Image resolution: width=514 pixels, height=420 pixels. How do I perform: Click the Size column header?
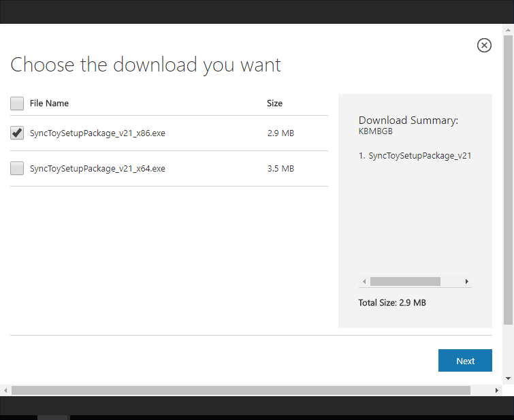pyautogui.click(x=274, y=103)
